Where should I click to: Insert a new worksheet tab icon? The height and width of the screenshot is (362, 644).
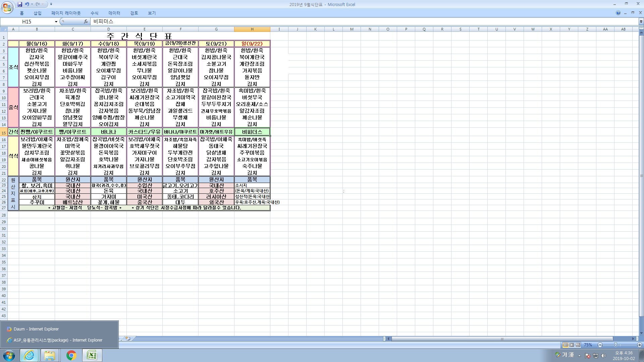(128, 339)
